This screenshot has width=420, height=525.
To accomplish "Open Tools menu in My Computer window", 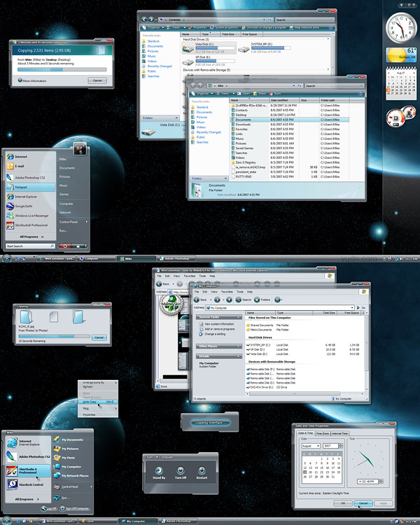I will pyautogui.click(x=240, y=292).
